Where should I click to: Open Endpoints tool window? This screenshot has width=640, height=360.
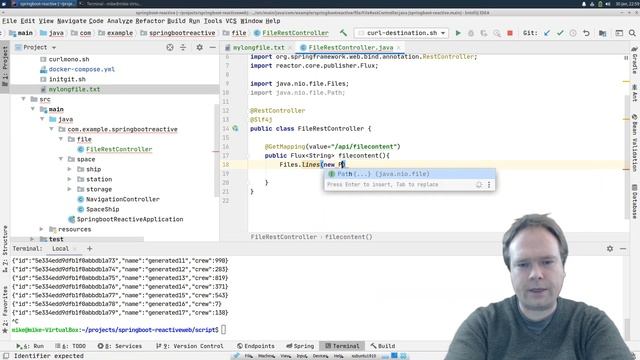click(x=256, y=346)
